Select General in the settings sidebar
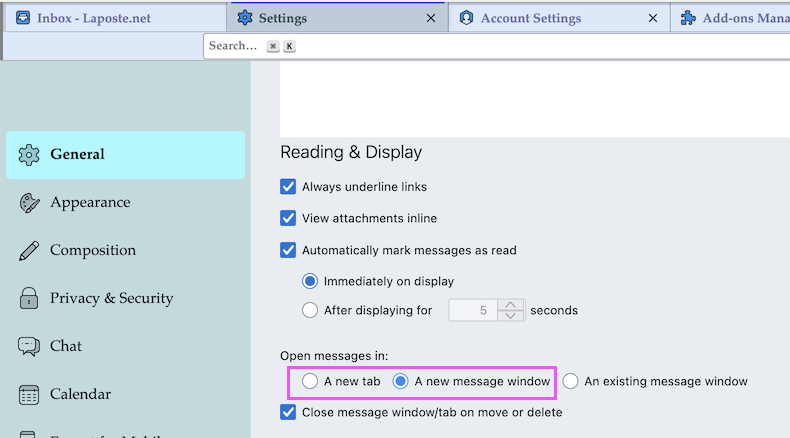Image resolution: width=790 pixels, height=438 pixels. (x=125, y=155)
